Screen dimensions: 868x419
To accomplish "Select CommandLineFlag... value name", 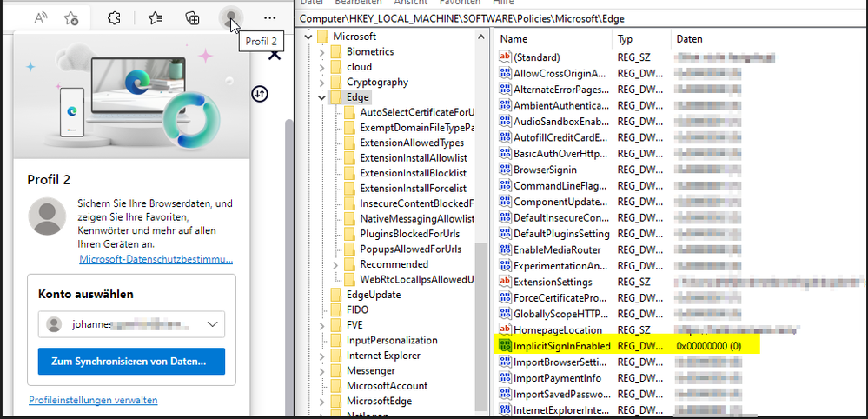I will [560, 185].
